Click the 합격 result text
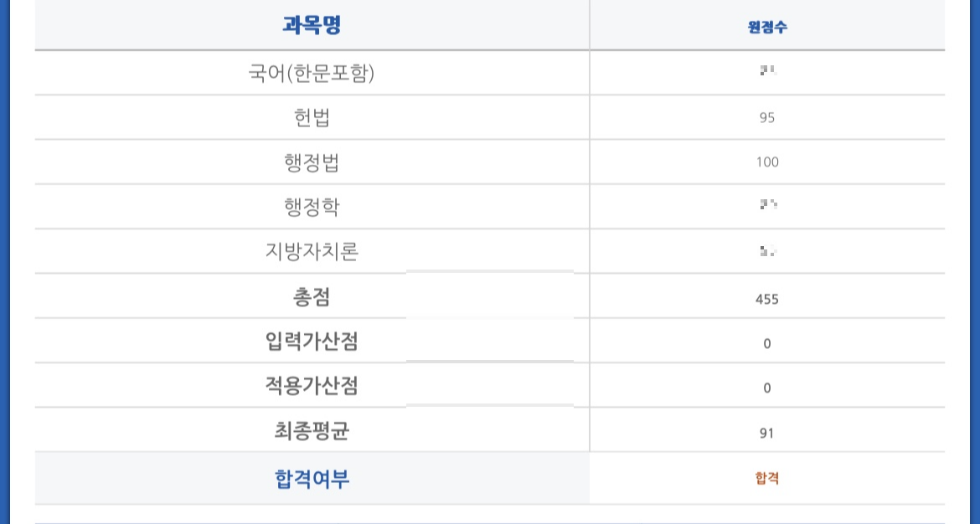The width and height of the screenshot is (980, 524). coord(767,479)
